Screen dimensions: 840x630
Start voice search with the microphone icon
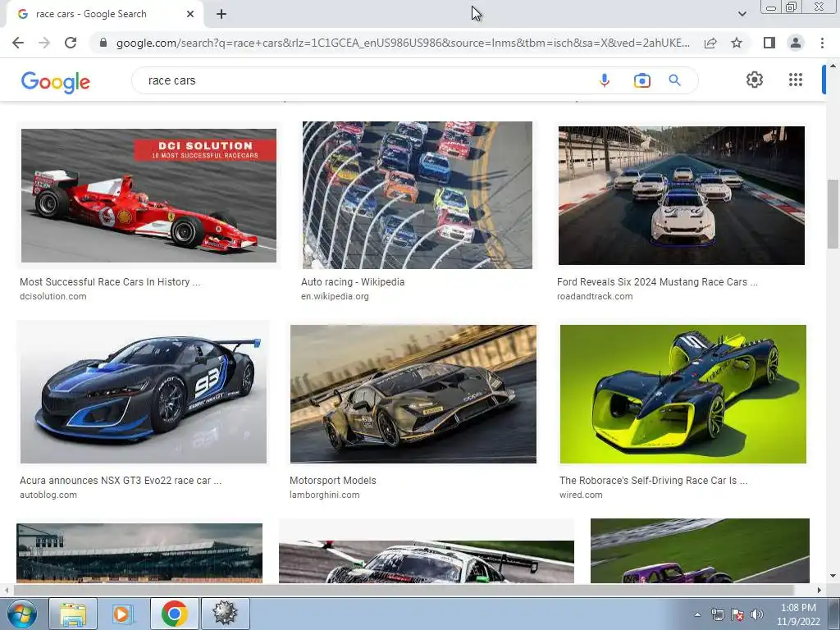click(x=605, y=80)
